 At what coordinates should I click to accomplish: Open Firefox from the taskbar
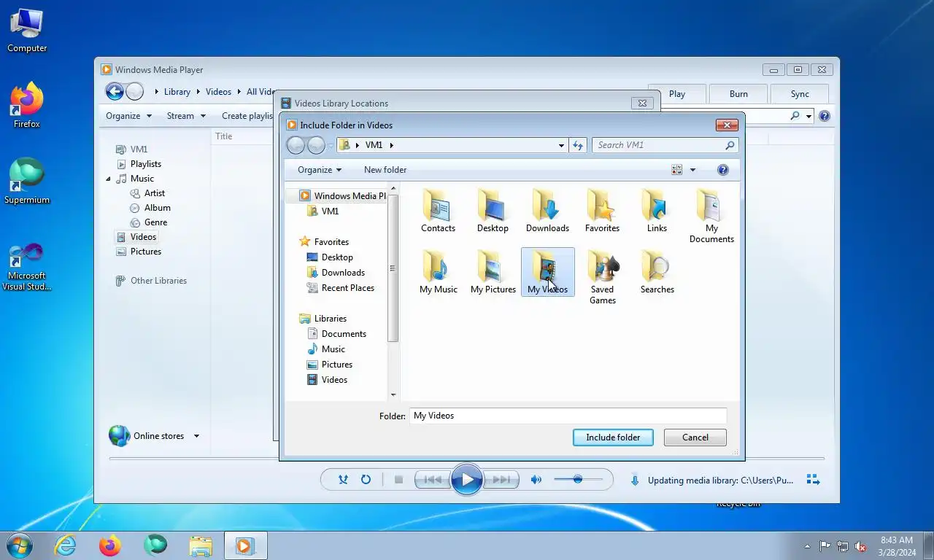click(110, 545)
